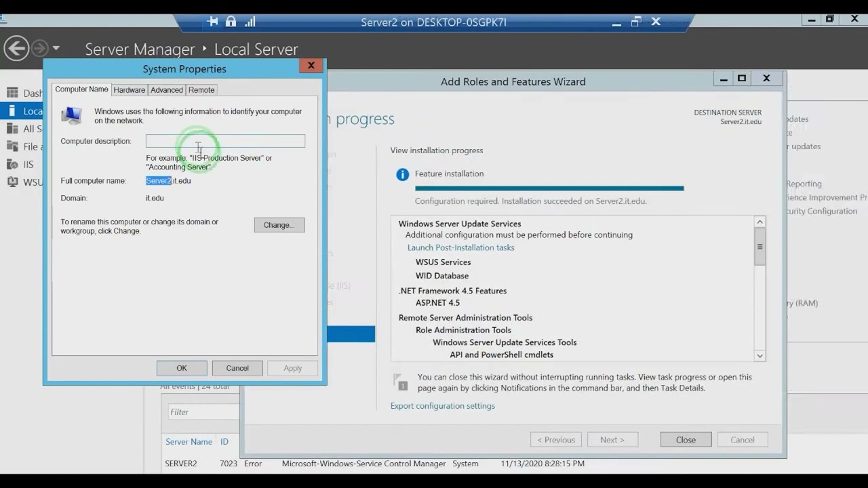This screenshot has height=488, width=868.
Task: Click Launch Post-Installation tasks link
Action: [460, 247]
